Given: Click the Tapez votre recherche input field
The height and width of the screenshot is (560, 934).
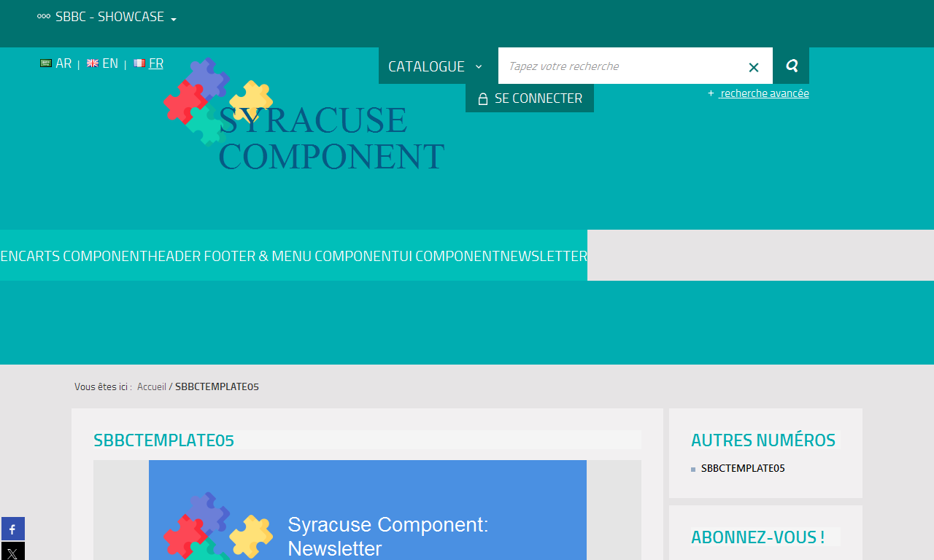Looking at the screenshot, I should coord(620,66).
